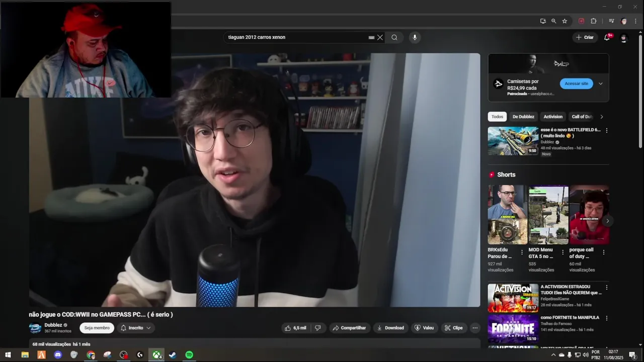This screenshot has width=644, height=362.
Task: Click '68 mil visualizações' description text
Action: (51, 344)
